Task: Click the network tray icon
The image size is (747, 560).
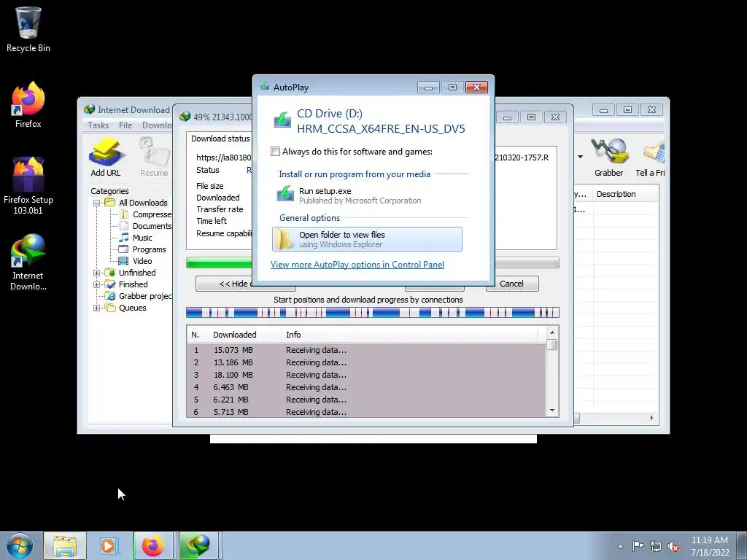Action: coord(656,546)
